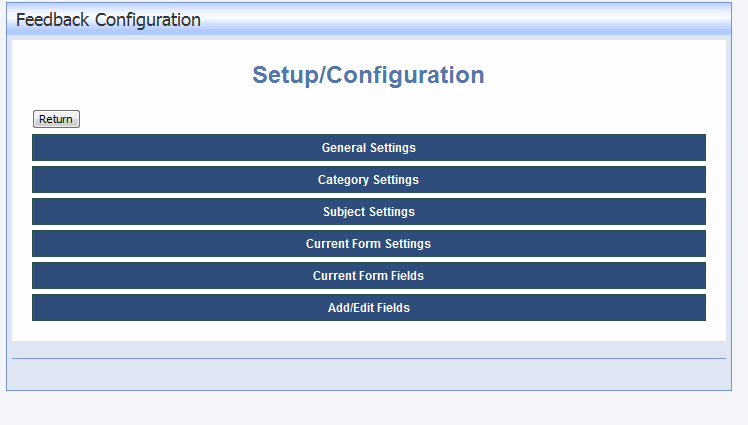Select the Category Settings label text
The image size is (748, 425).
368,180
